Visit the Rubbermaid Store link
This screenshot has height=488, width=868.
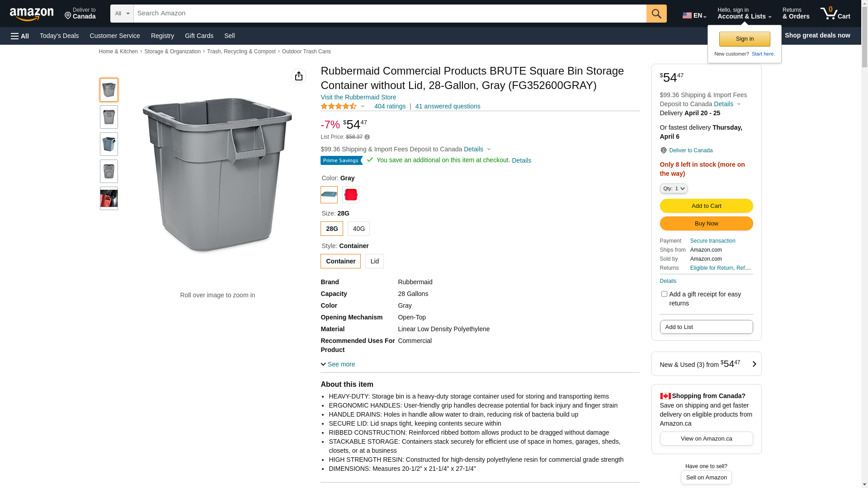[358, 97]
